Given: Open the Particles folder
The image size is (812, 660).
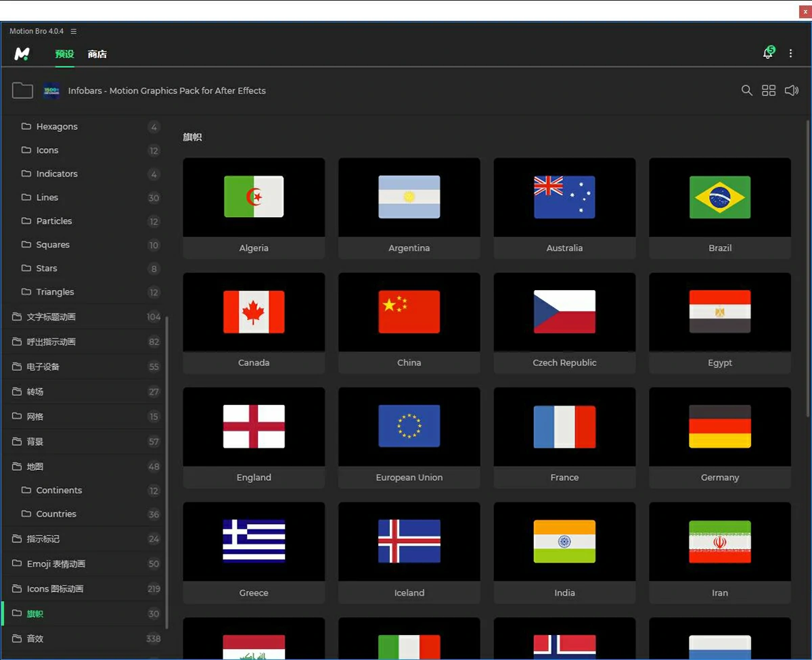Looking at the screenshot, I should 84,221.
